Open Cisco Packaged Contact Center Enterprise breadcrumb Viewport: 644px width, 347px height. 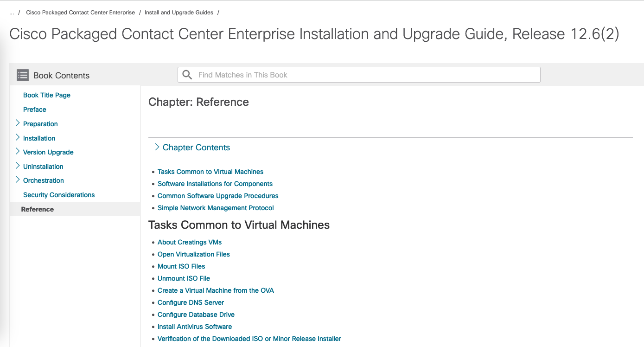click(x=80, y=13)
